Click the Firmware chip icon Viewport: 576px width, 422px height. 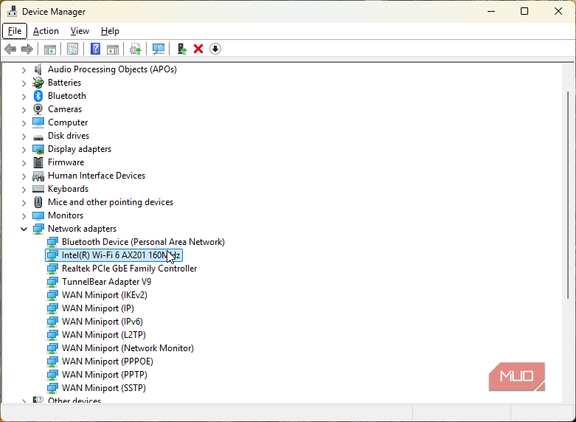[x=38, y=162]
